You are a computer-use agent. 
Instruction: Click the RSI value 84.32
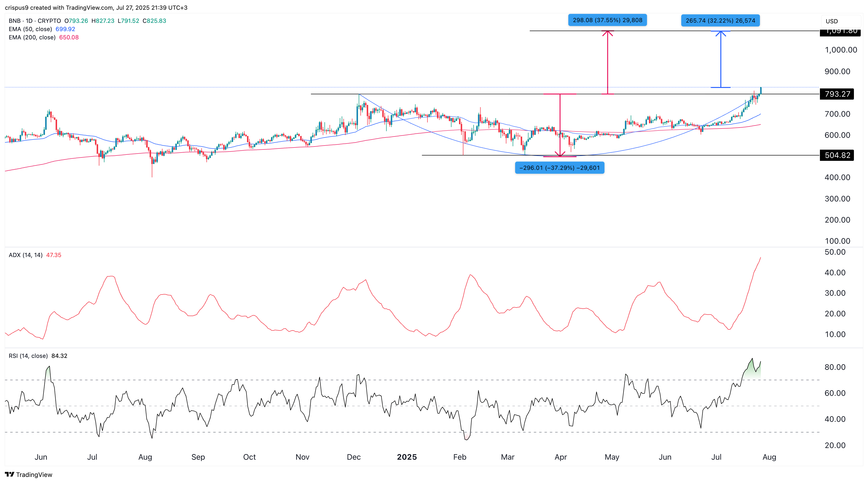click(x=59, y=356)
